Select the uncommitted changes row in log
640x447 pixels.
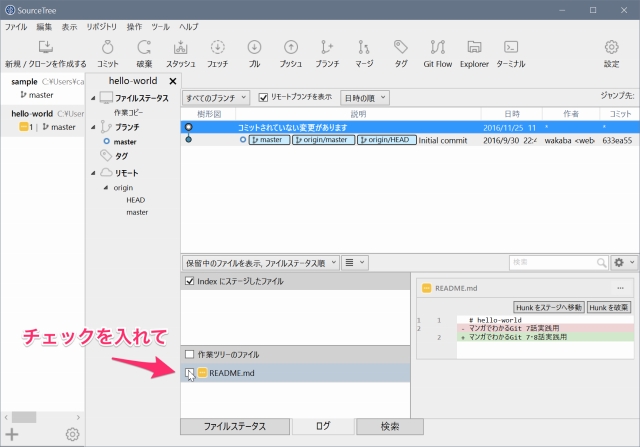410,127
